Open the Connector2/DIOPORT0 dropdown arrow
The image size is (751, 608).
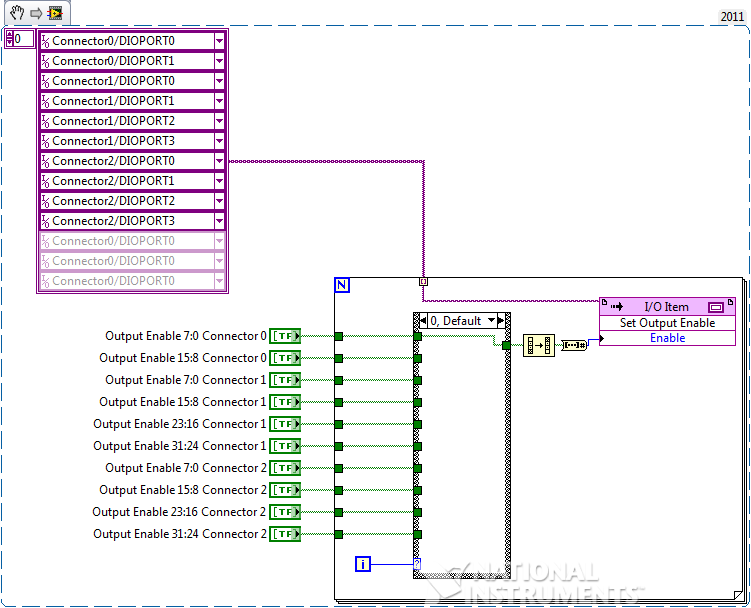click(x=219, y=161)
